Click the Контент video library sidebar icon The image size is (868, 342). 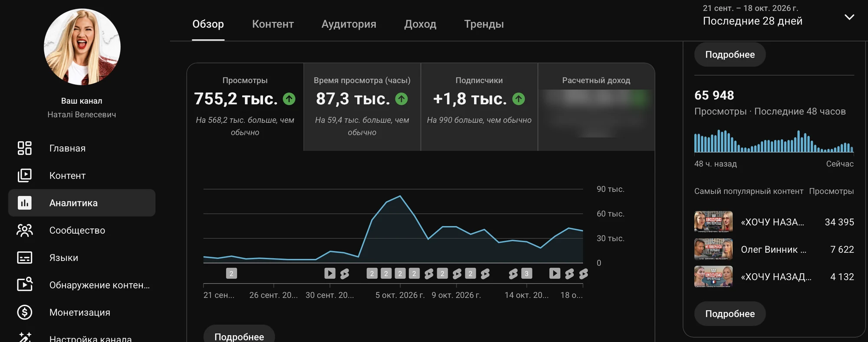pos(24,176)
